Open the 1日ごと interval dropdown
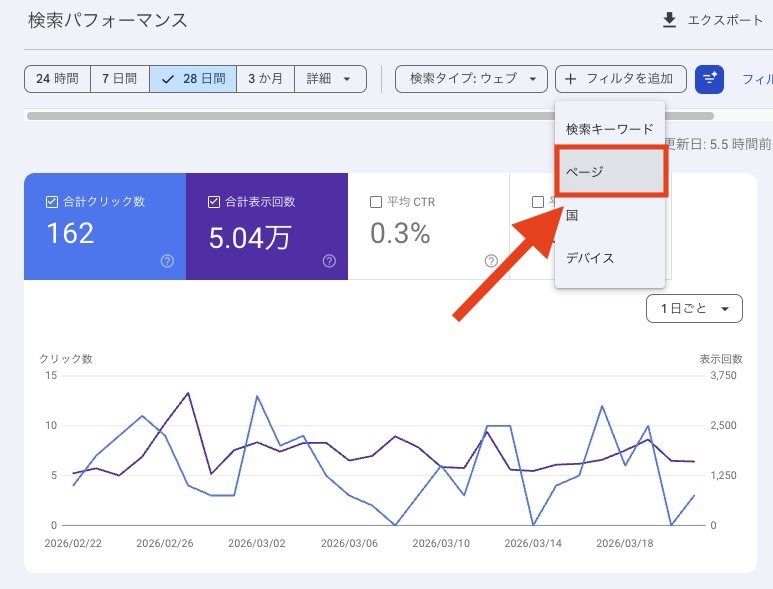 694,309
